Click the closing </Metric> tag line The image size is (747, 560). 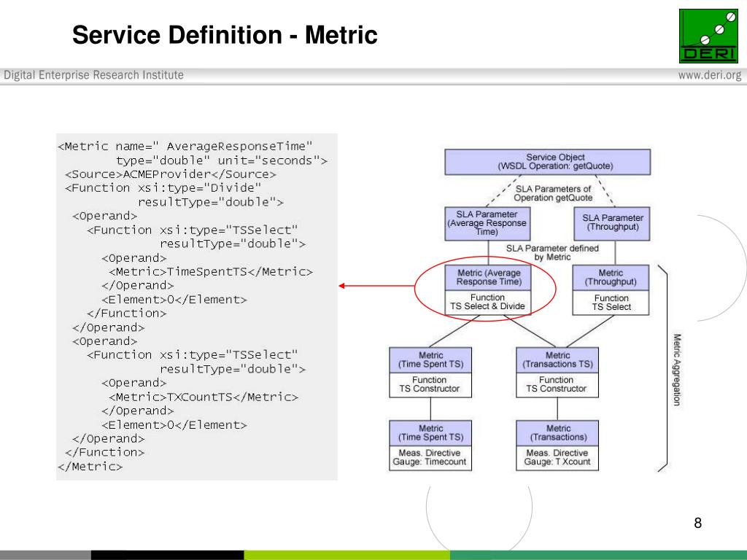(90, 467)
